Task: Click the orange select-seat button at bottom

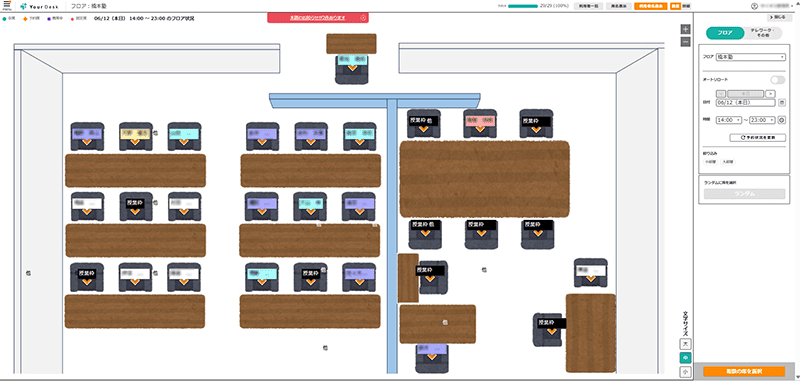Action: (x=744, y=371)
